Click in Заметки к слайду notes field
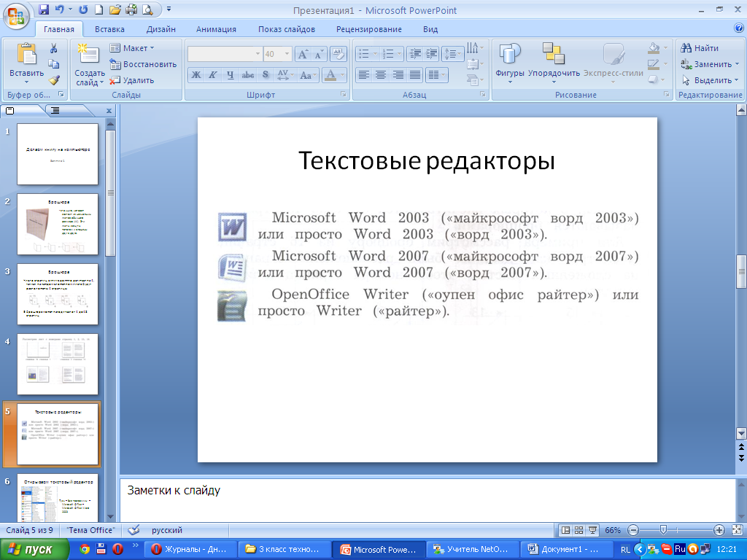This screenshot has width=747, height=560. 427,500
